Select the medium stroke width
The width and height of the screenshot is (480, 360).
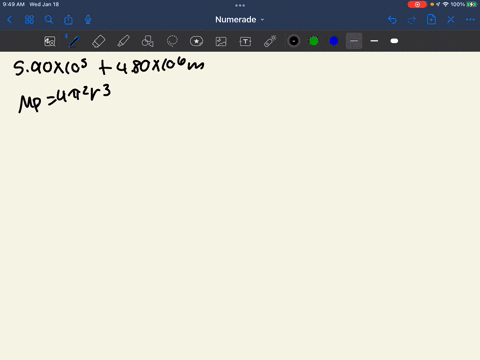tap(374, 41)
